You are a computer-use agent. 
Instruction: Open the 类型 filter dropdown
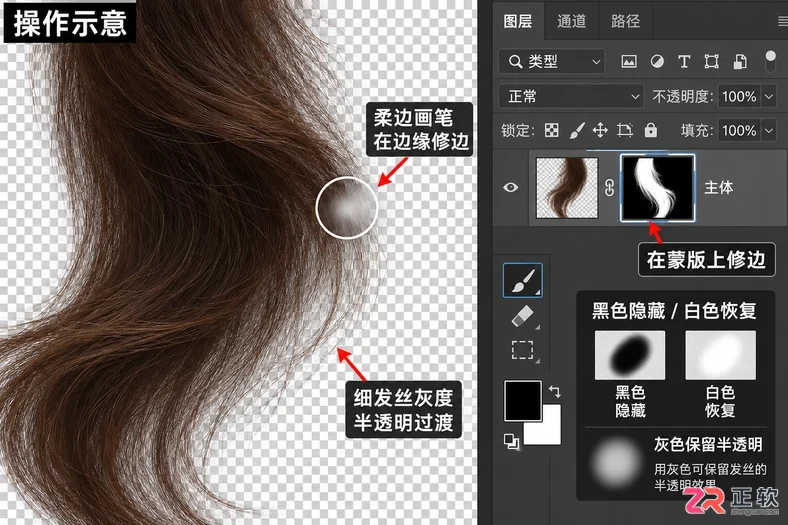click(552, 62)
